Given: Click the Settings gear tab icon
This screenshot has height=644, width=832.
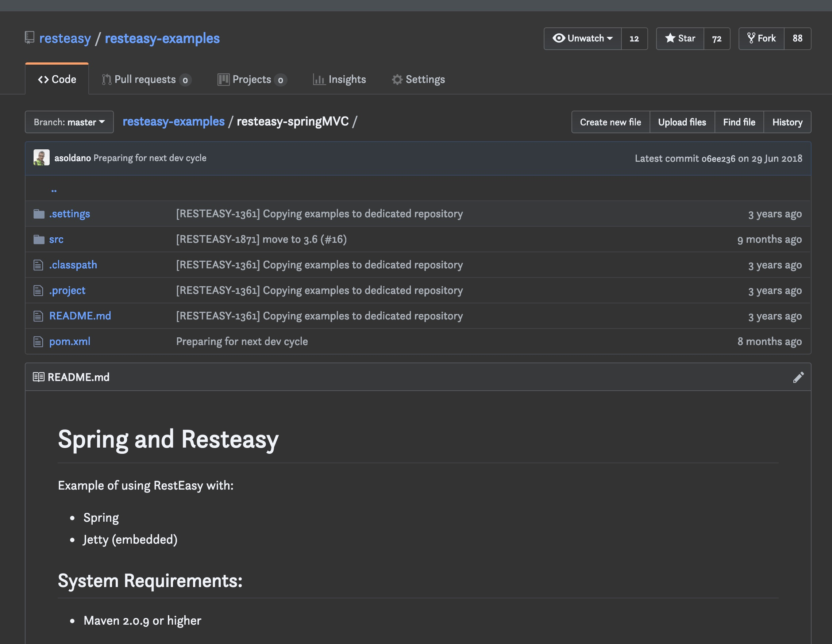Looking at the screenshot, I should point(397,80).
